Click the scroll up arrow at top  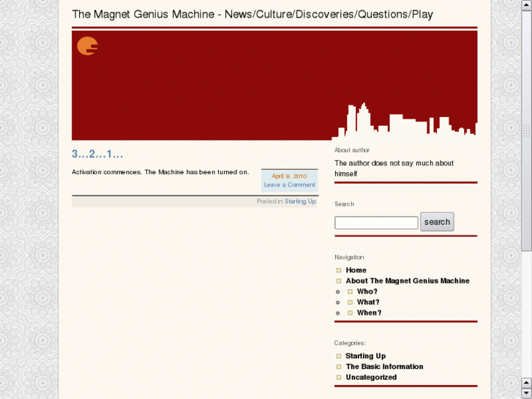tap(527, 5)
